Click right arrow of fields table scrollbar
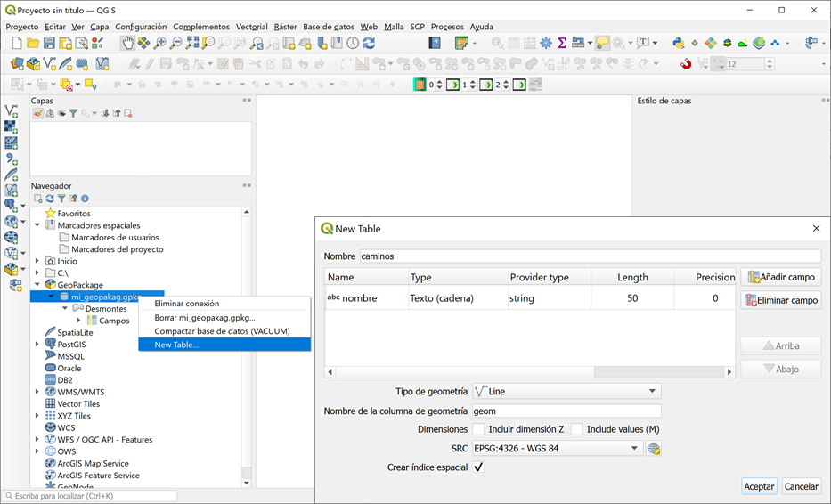Image resolution: width=831 pixels, height=504 pixels. click(729, 372)
